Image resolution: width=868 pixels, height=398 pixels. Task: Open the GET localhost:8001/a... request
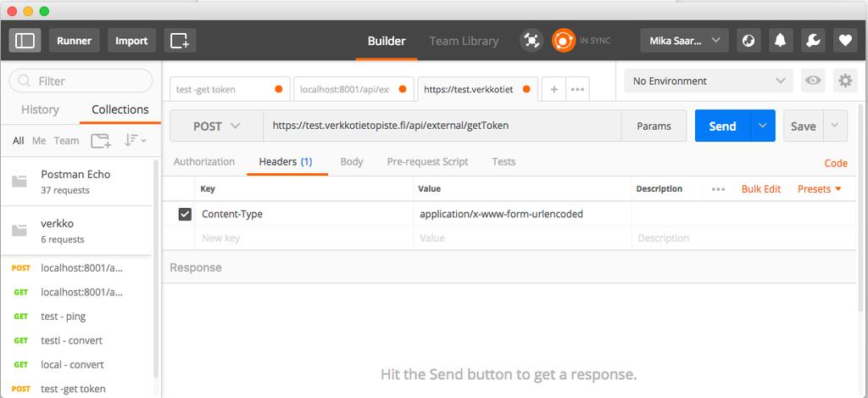tap(75, 292)
